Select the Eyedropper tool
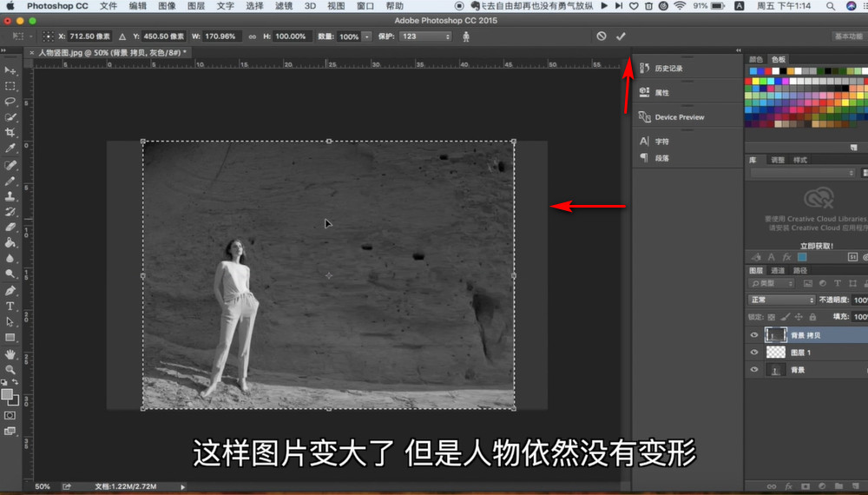 [10, 148]
